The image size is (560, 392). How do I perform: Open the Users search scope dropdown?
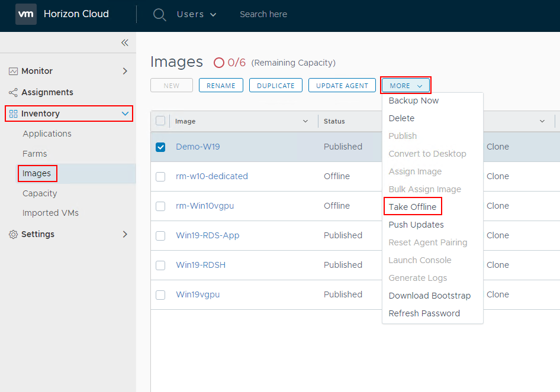click(x=197, y=14)
